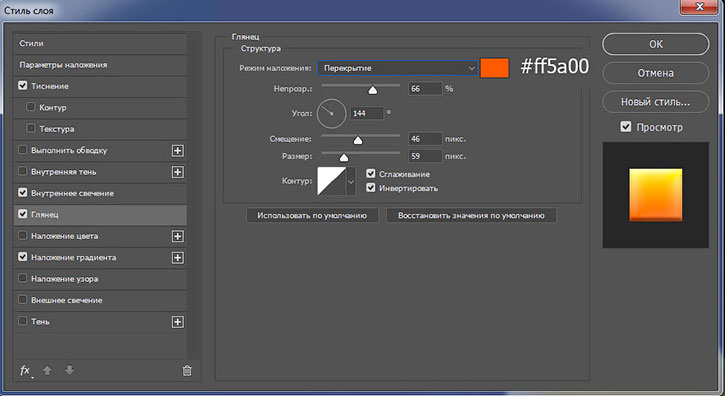Click the contour curve thumbnail
This screenshot has width=725, height=396.
332,181
